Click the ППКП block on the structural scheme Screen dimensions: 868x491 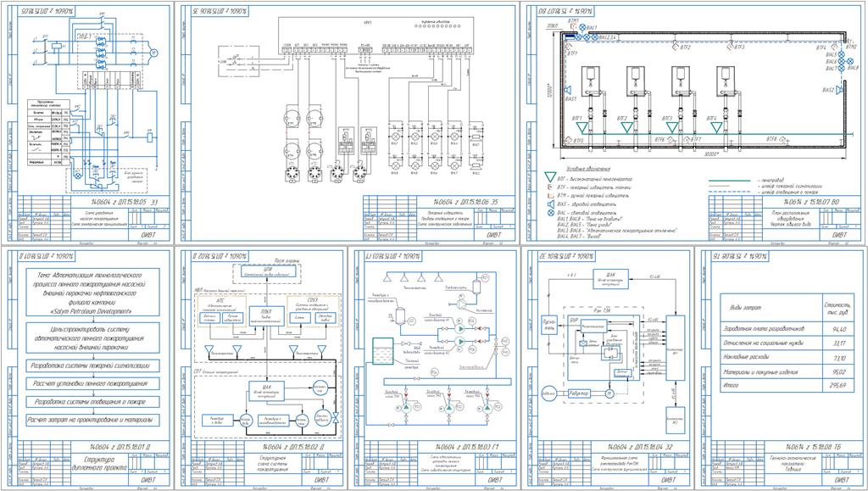(267, 316)
